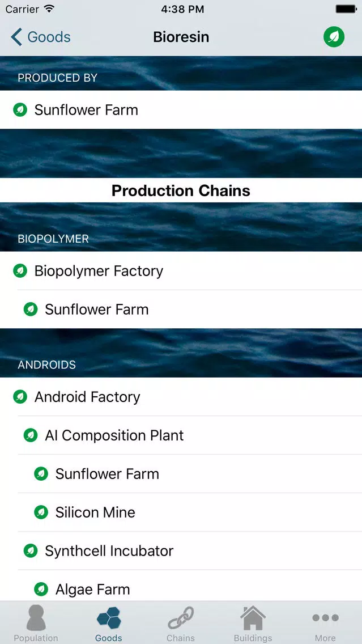The height and width of the screenshot is (644, 362).
Task: Open Biopolymer Factory entry
Action: [x=181, y=270]
